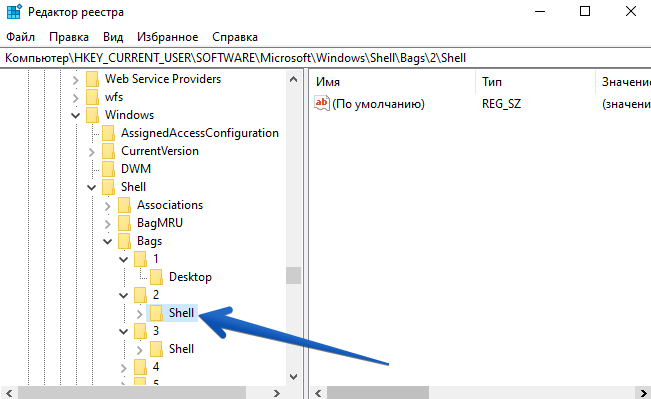The width and height of the screenshot is (651, 399).
Task: Expand the wfs key
Action: [76, 98]
